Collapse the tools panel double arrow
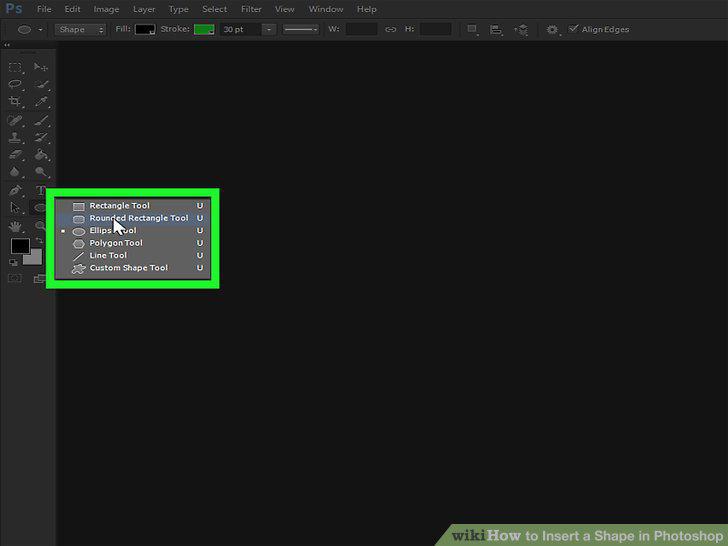728x546 pixels. click(x=6, y=45)
